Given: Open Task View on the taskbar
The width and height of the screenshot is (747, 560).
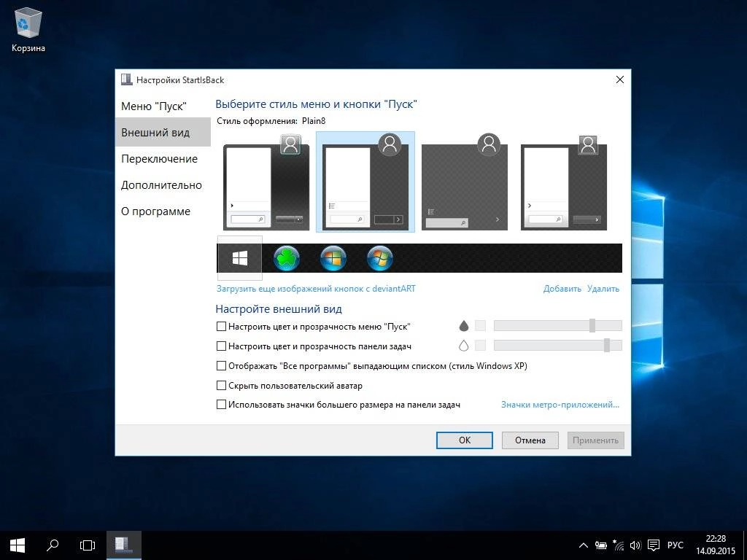Looking at the screenshot, I should click(x=88, y=545).
